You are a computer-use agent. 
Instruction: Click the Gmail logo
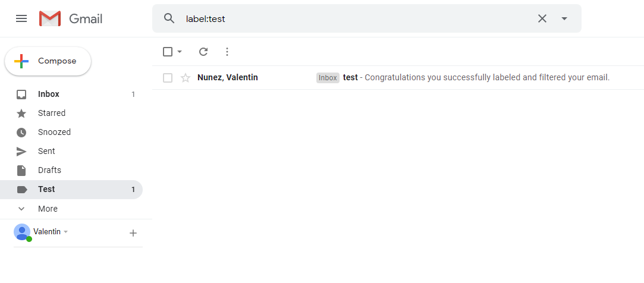pyautogui.click(x=71, y=18)
